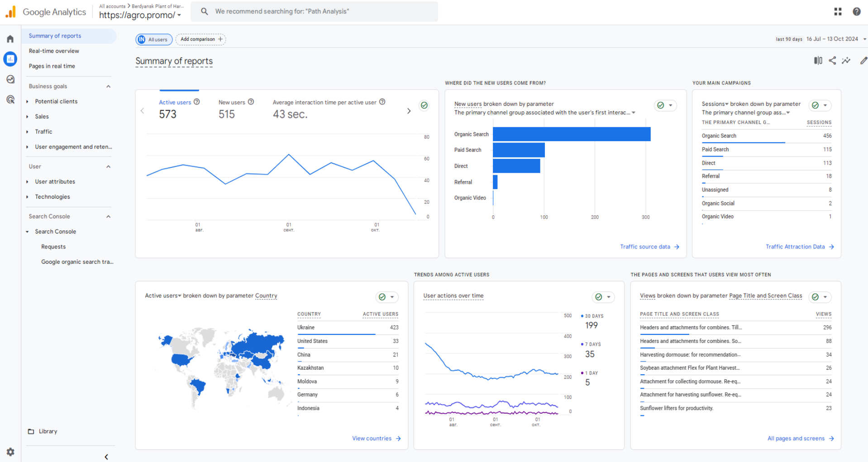Open Sessions metric dropdown
This screenshot has height=462, width=868.
point(727,104)
